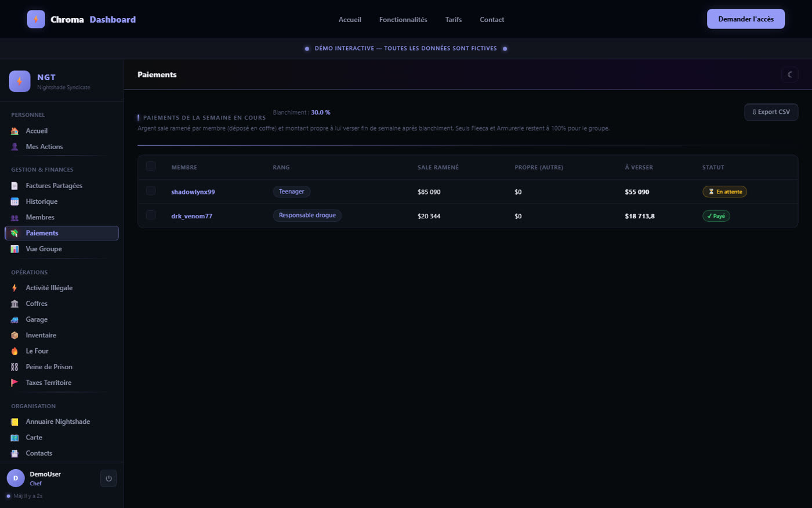Open Tarifs in top navigation

click(454, 20)
